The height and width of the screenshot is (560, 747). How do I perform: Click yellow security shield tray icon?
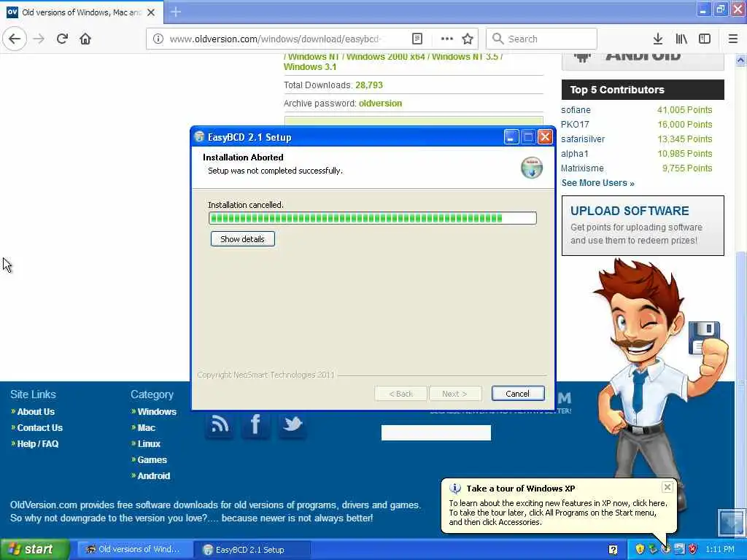640,549
